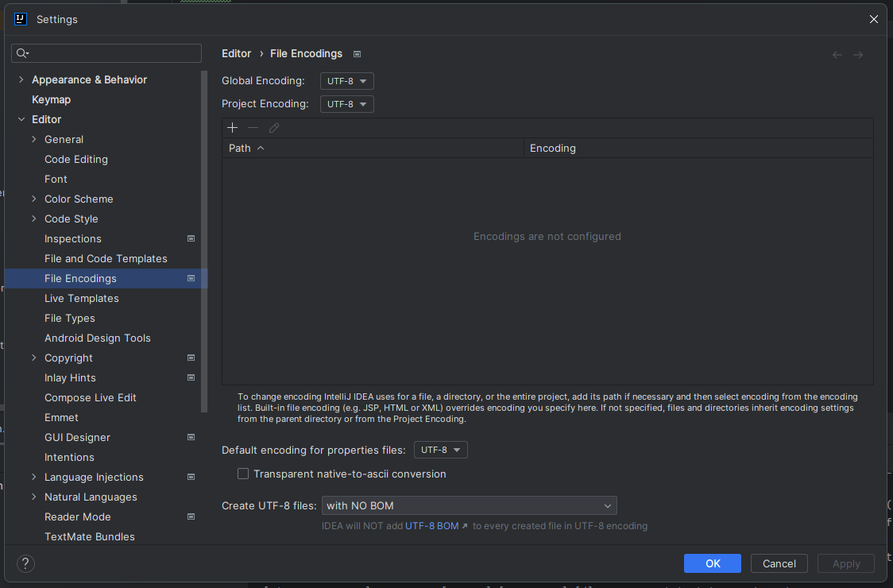
Task: Enable Transparent native-to-ascii conversion checkbox
Action: [x=243, y=474]
